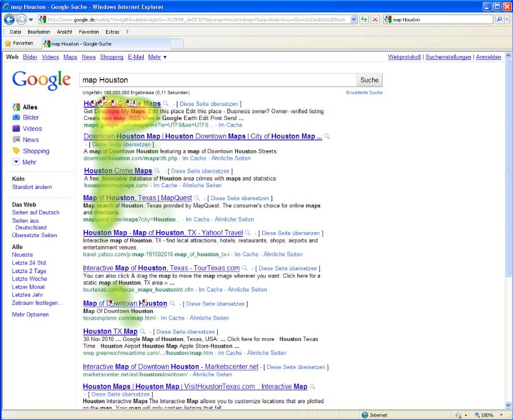Click the vertical scrollbar up arrow
The height and width of the screenshot is (420, 513).
click(x=508, y=56)
